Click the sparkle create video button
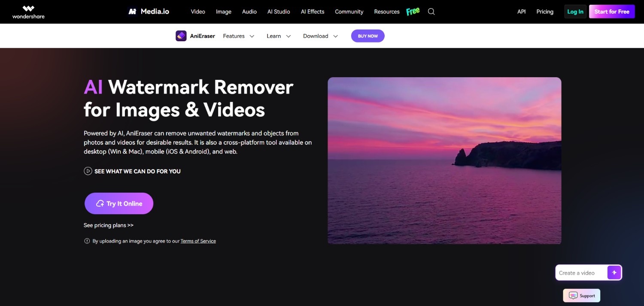The image size is (644, 306). click(614, 273)
